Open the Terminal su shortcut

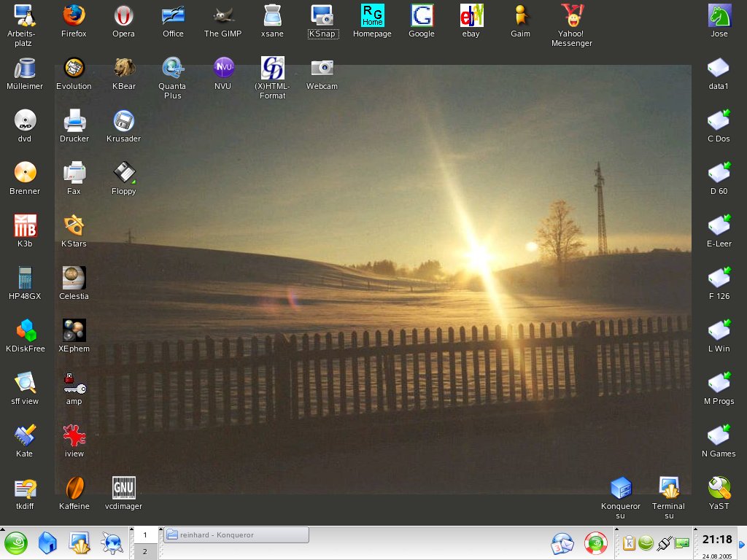click(668, 488)
